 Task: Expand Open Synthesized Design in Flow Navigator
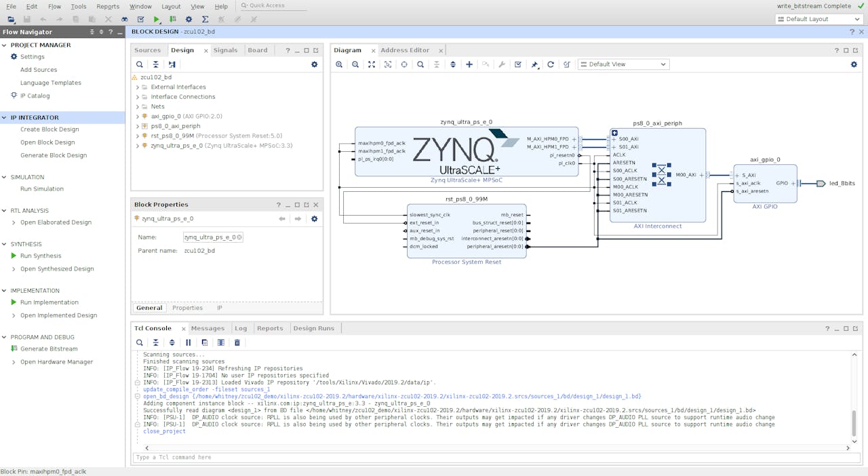click(x=14, y=269)
